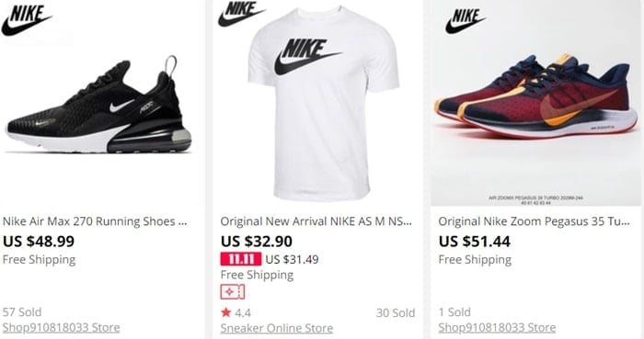The image size is (644, 339).
Task: Click the red 11.11 sale badge
Action: click(241, 259)
